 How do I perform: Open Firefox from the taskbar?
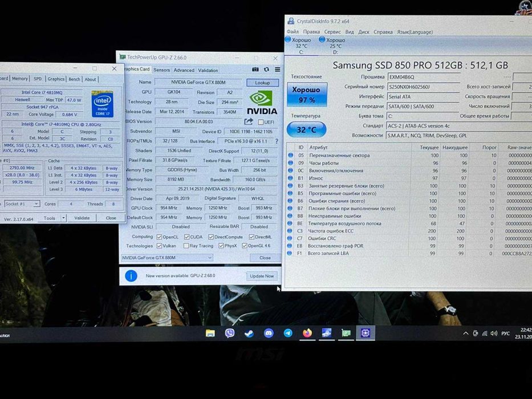[x=307, y=333]
